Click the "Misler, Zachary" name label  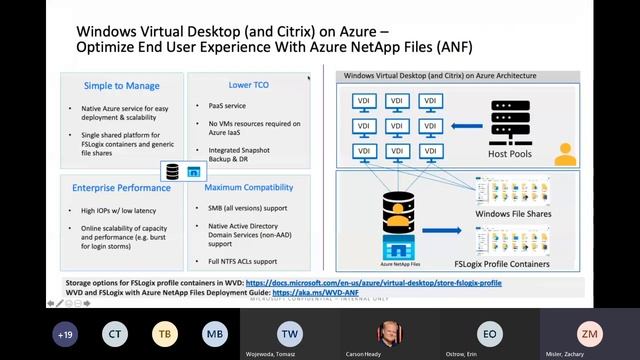[565, 354]
